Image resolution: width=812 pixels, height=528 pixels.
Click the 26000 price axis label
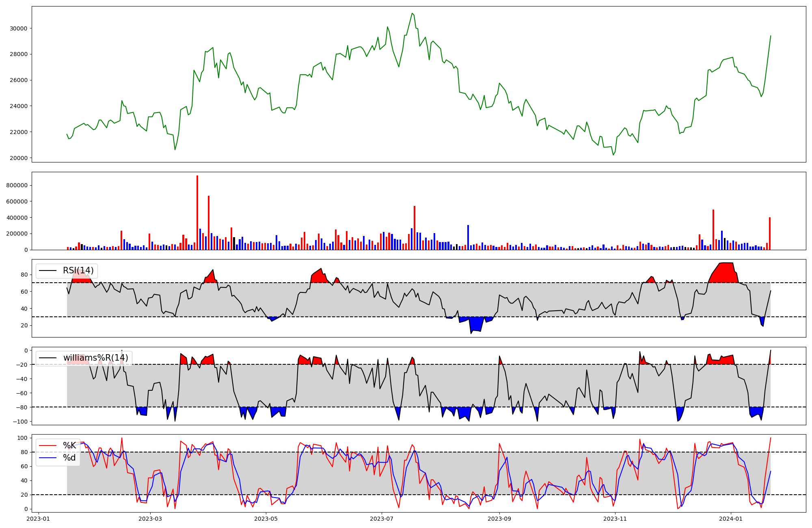click(19, 80)
